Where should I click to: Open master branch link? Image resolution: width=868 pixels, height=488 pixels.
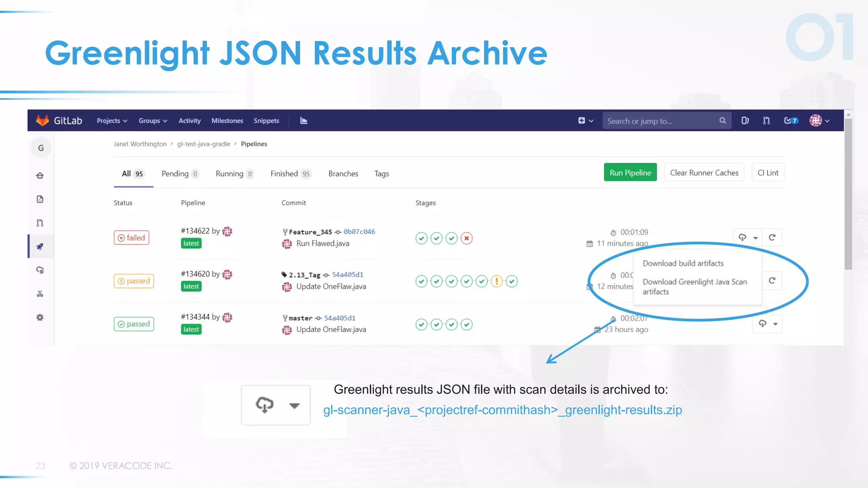[x=300, y=318]
